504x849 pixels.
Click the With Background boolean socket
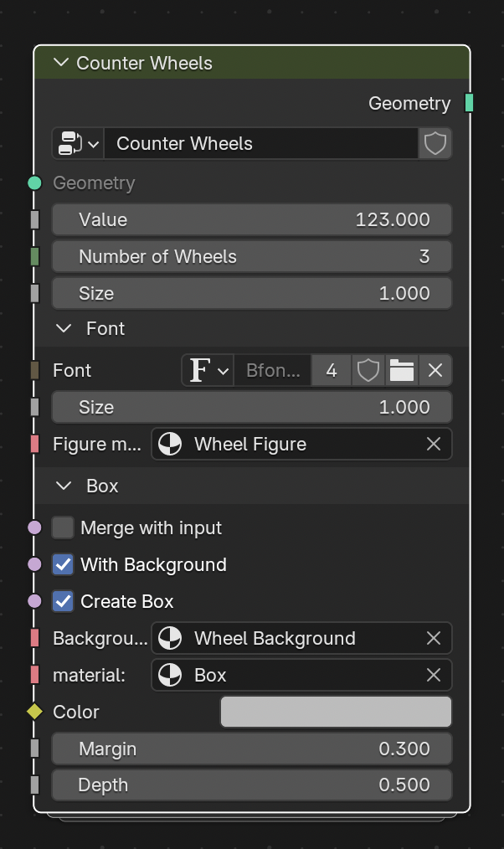pos(34,564)
